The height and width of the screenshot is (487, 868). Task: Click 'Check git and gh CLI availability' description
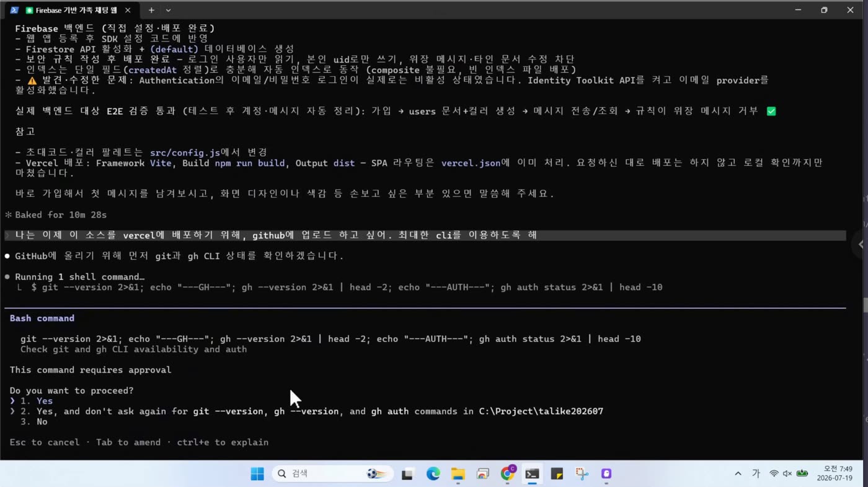point(133,349)
